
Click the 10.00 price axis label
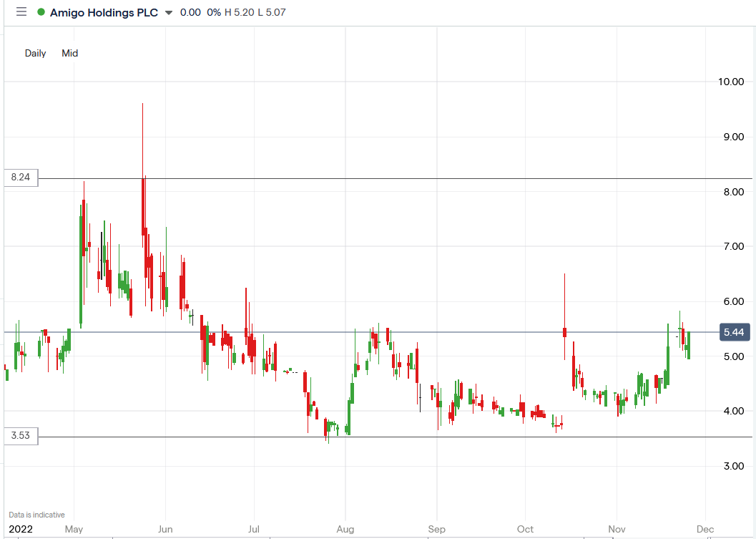(731, 82)
